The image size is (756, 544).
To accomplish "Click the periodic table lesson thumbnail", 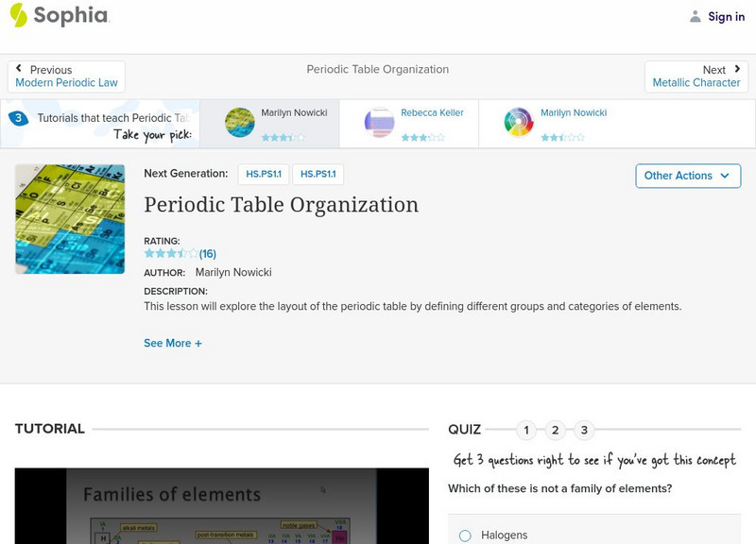I will 70,219.
